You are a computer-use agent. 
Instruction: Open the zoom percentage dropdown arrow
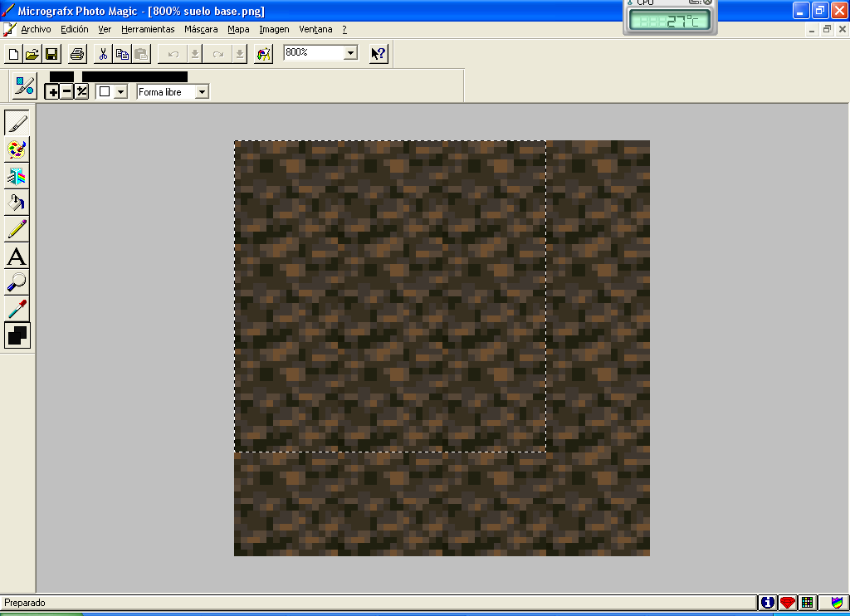pos(351,52)
